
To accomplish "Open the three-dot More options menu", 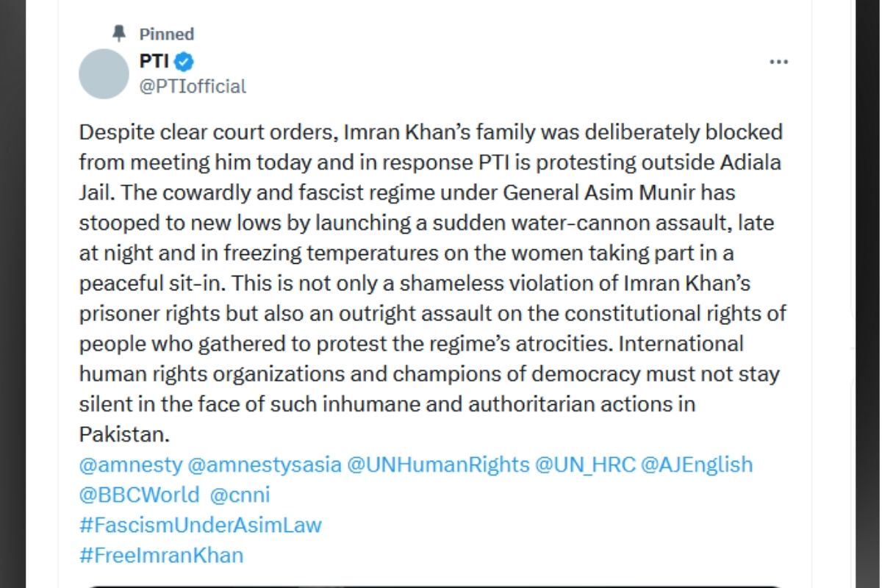I will (778, 62).
